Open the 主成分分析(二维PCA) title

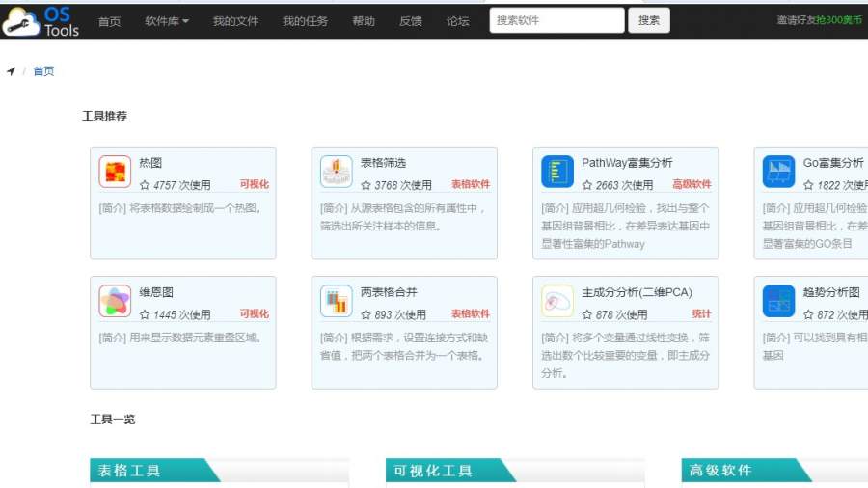[x=637, y=292]
